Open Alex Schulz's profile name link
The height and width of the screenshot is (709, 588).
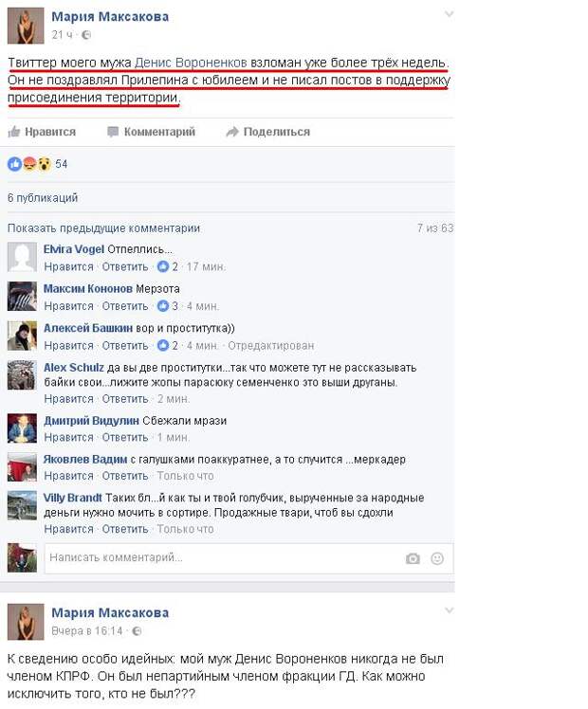coord(74,368)
